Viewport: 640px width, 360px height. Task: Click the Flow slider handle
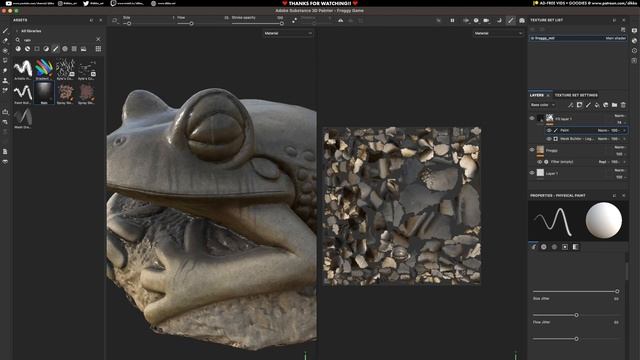[191, 24]
